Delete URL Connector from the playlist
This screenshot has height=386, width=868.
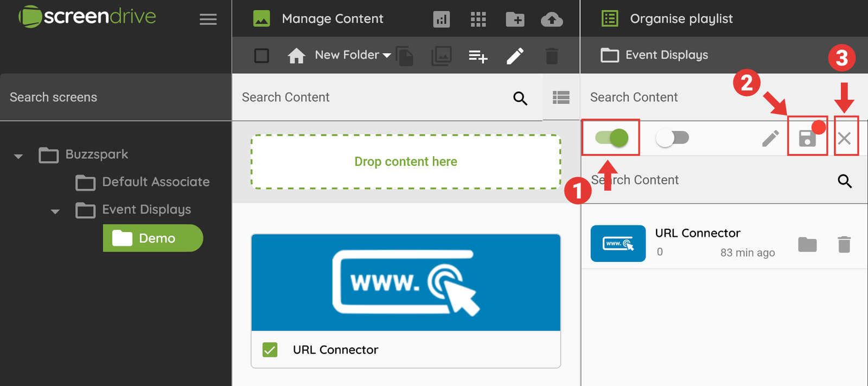[x=844, y=245]
